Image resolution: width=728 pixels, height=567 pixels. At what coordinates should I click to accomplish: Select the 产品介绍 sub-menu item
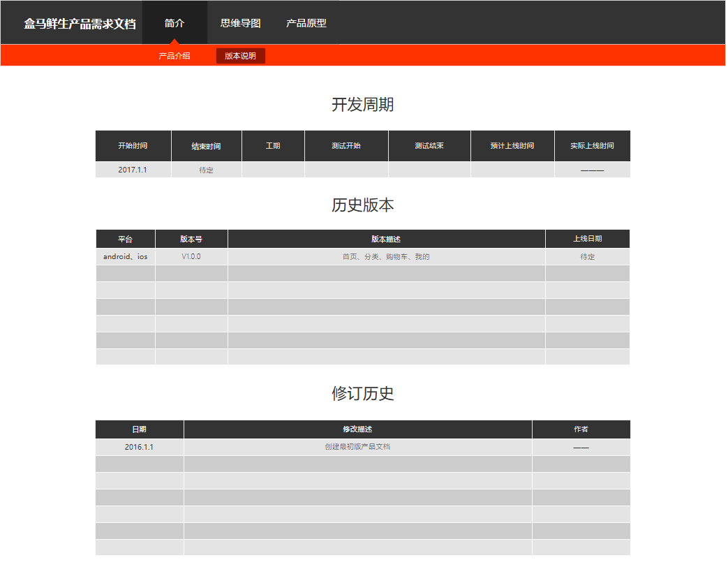[x=174, y=56]
